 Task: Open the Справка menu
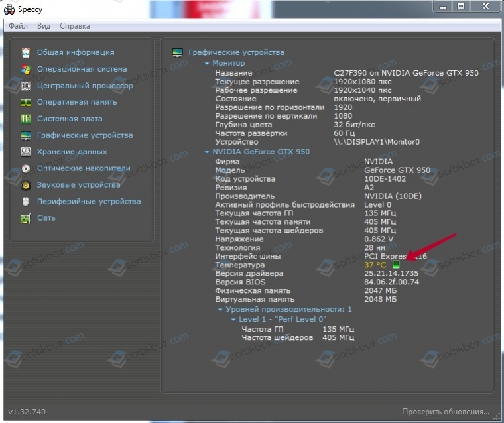tap(75, 26)
